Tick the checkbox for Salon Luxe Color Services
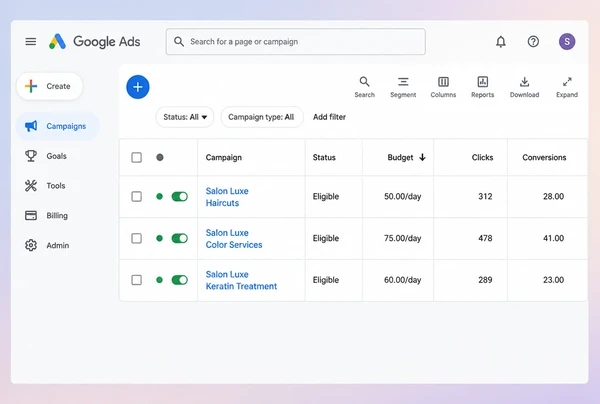This screenshot has width=600, height=404. pyautogui.click(x=137, y=238)
